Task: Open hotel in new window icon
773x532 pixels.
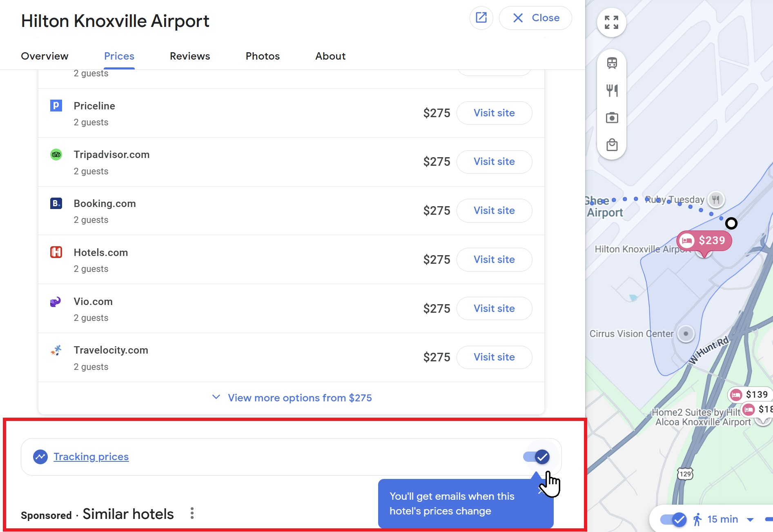Action: click(481, 18)
